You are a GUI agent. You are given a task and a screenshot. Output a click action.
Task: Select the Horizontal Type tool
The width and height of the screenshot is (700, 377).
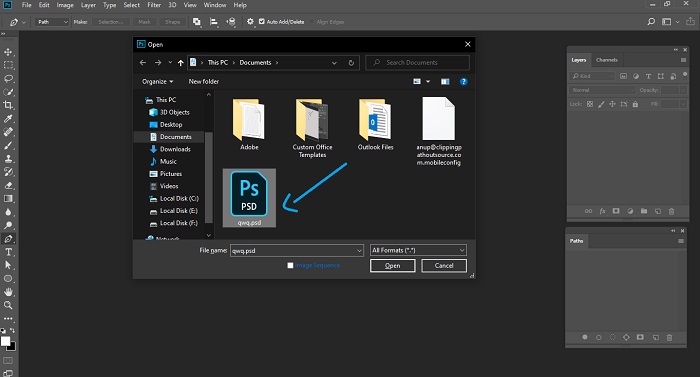click(8, 252)
